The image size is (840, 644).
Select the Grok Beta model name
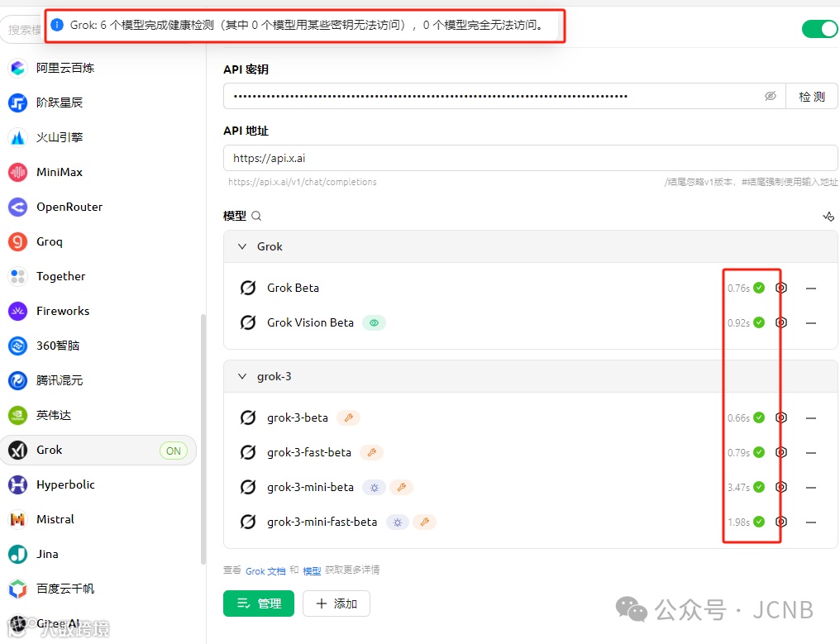[293, 289]
